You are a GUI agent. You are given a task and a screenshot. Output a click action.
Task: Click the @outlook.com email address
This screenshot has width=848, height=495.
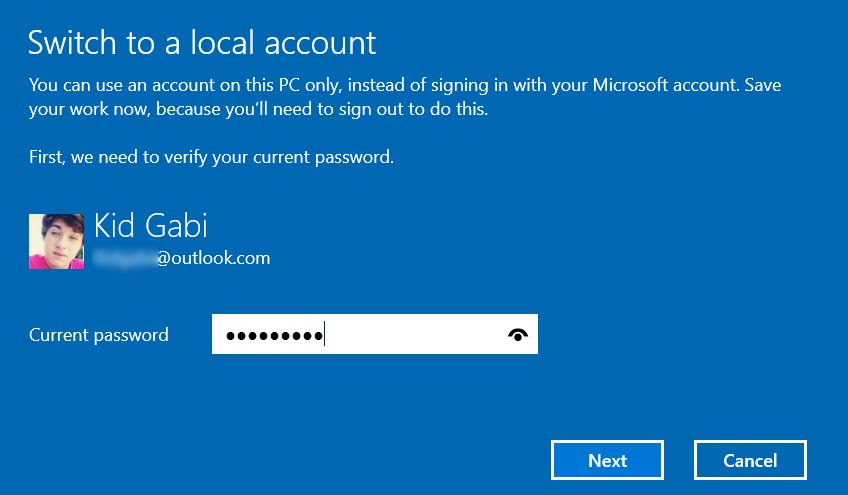(x=182, y=258)
